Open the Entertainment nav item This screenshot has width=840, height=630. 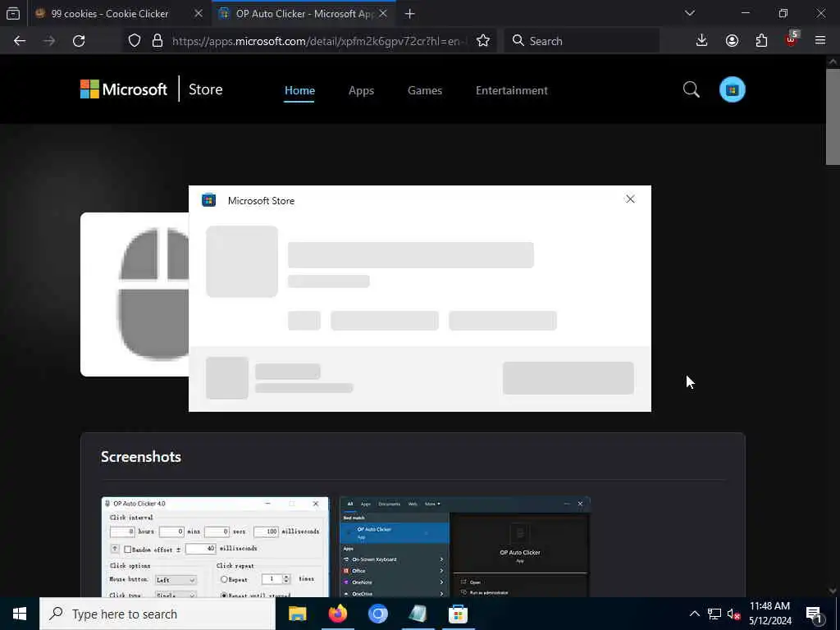pyautogui.click(x=512, y=90)
